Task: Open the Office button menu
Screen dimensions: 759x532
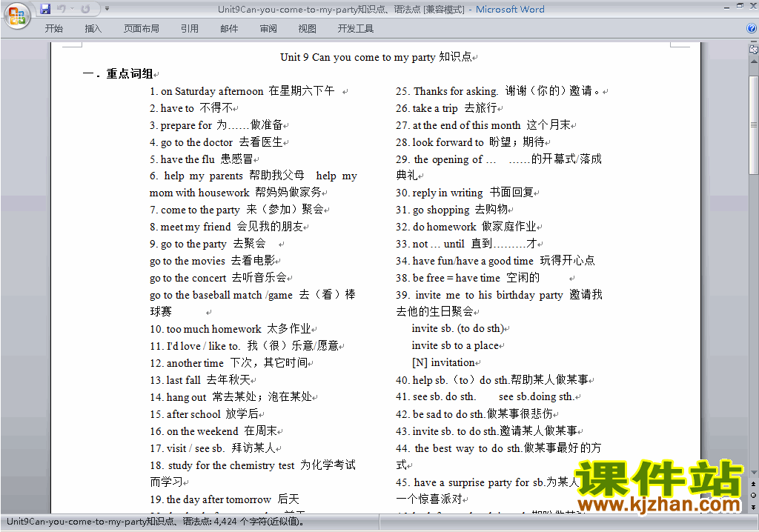Action: click(x=17, y=16)
